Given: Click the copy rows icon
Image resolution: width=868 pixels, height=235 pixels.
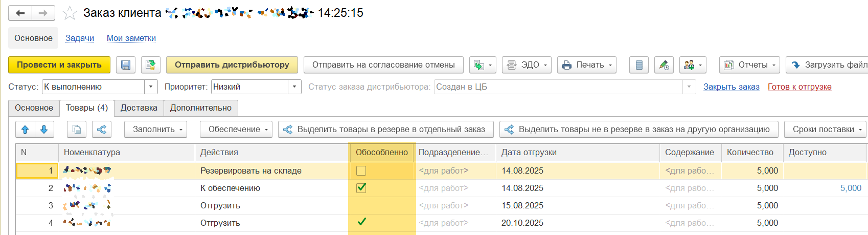Looking at the screenshot, I should 77,130.
